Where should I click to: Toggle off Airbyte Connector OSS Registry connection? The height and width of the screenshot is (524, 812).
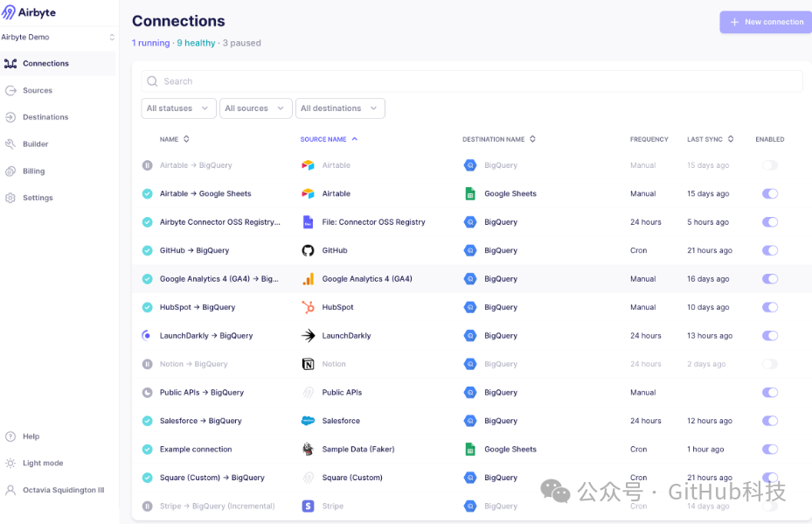[x=770, y=222]
